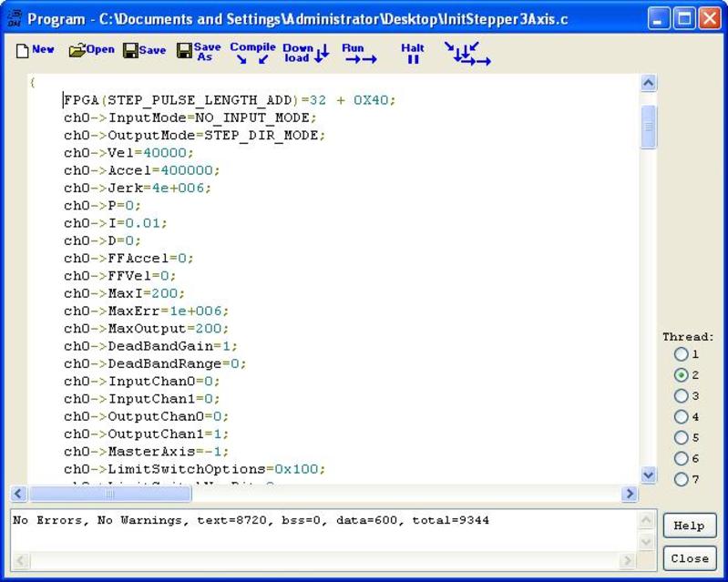Viewport: 728px width, 582px height.
Task: Click the horizontal scrollbar thumb
Action: [110, 494]
